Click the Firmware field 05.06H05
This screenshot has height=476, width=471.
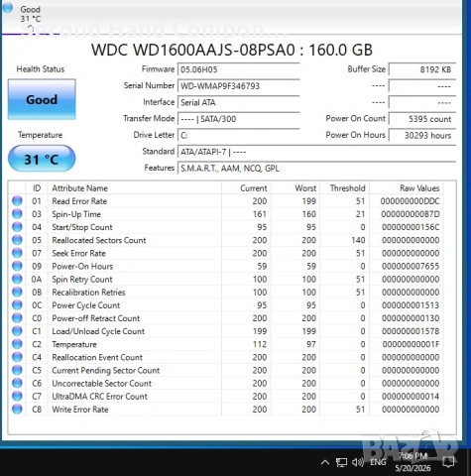tap(239, 69)
